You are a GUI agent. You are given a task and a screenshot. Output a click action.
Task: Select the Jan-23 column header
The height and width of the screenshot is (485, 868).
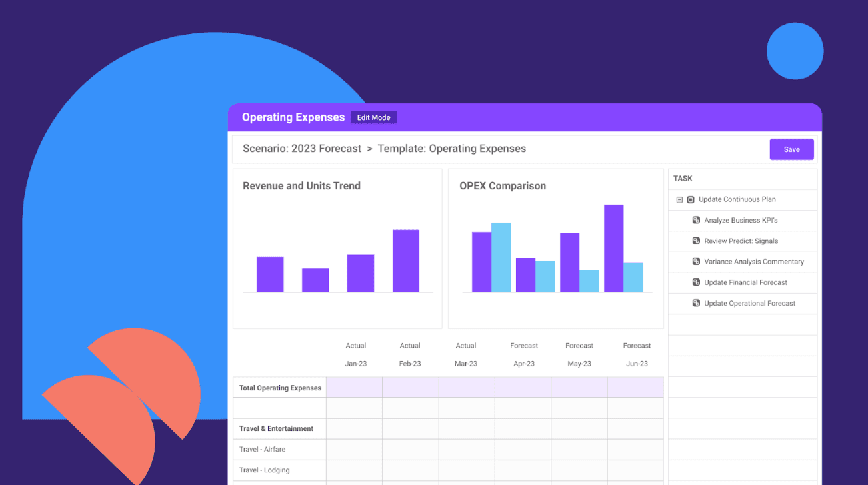click(355, 364)
